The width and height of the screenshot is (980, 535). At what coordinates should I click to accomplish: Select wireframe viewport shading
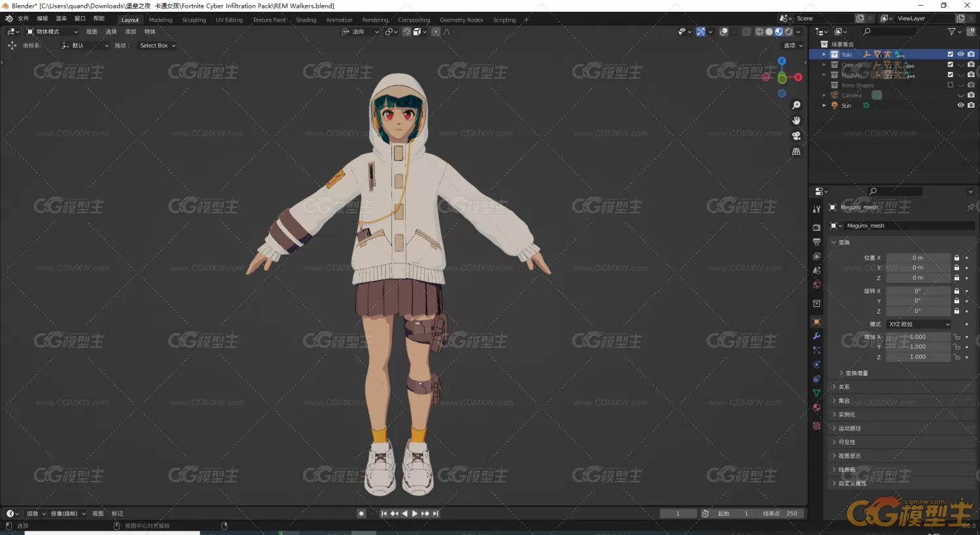[759, 31]
